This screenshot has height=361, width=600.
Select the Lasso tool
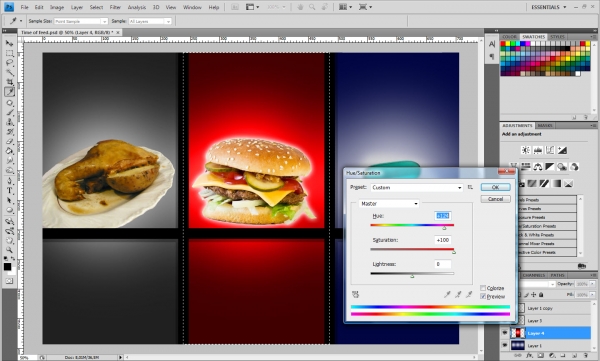coord(9,63)
